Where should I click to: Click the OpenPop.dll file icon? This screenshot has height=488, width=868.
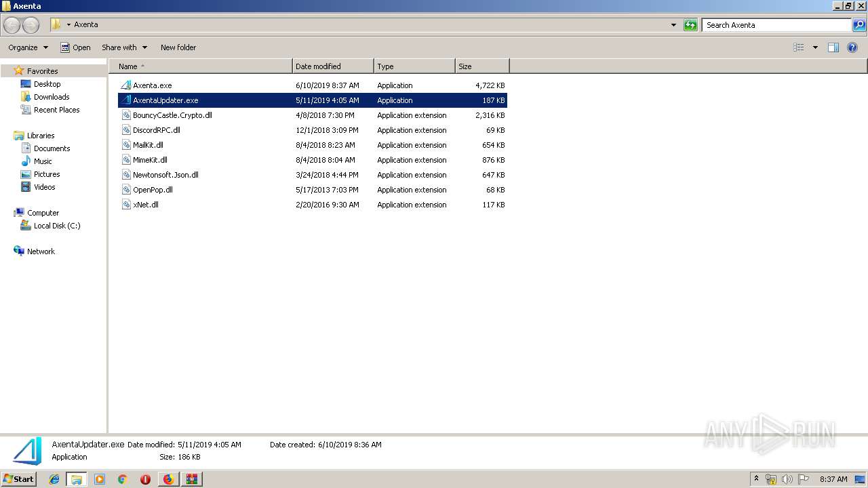coord(126,190)
